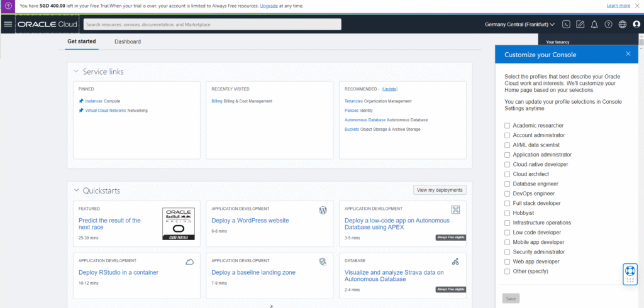Click the APEX quickstart icon
Image resolution: width=644 pixels, height=308 pixels.
point(455,211)
